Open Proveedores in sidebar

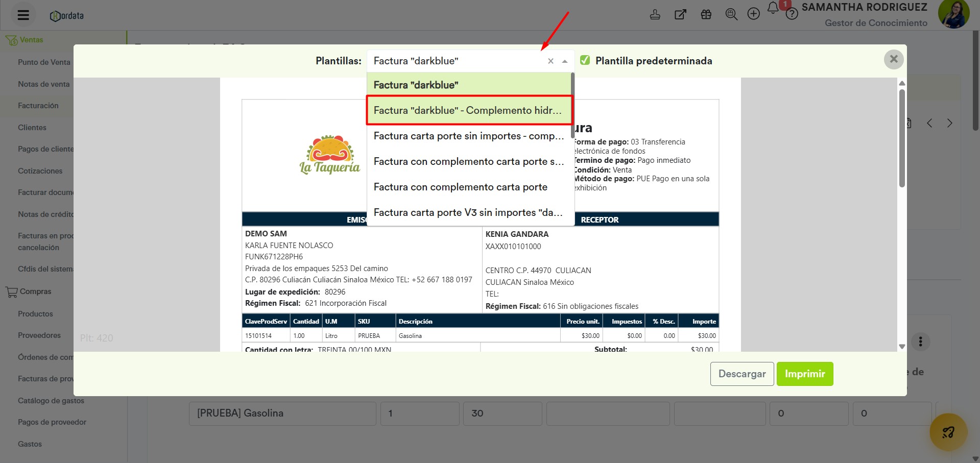coord(39,335)
